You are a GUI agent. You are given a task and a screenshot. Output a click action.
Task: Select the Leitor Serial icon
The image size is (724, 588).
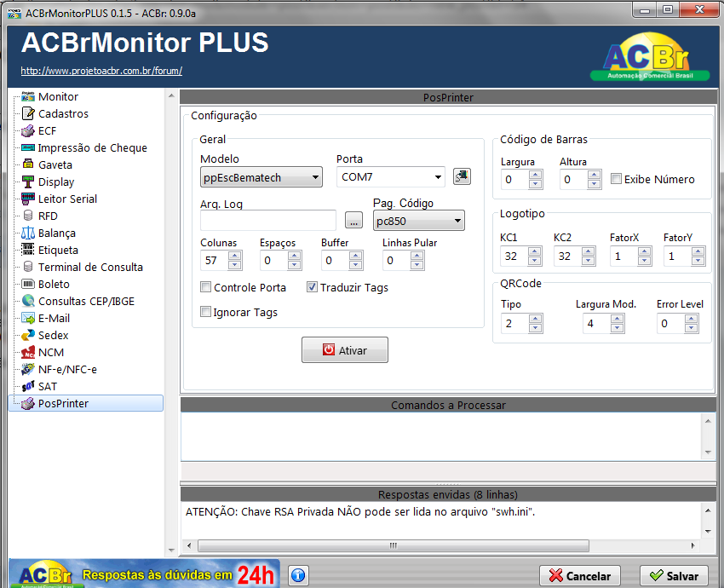tap(28, 199)
